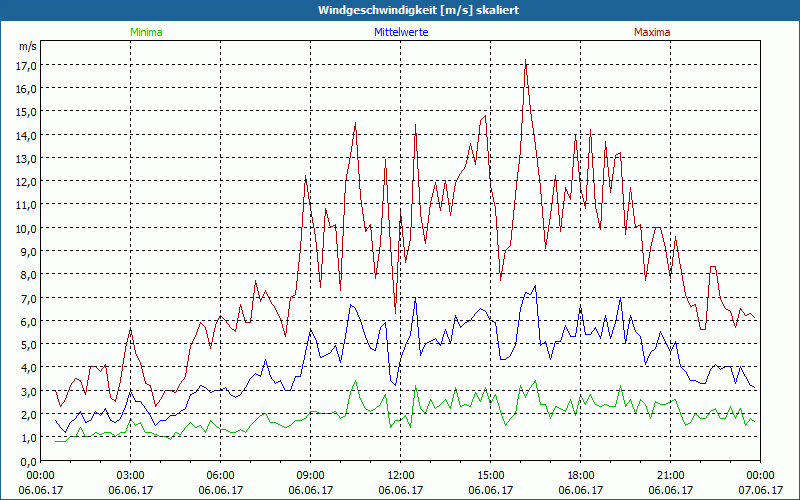Click the Windgeschwindigkeit chart title bar
The width and height of the screenshot is (800, 500).
point(400,10)
